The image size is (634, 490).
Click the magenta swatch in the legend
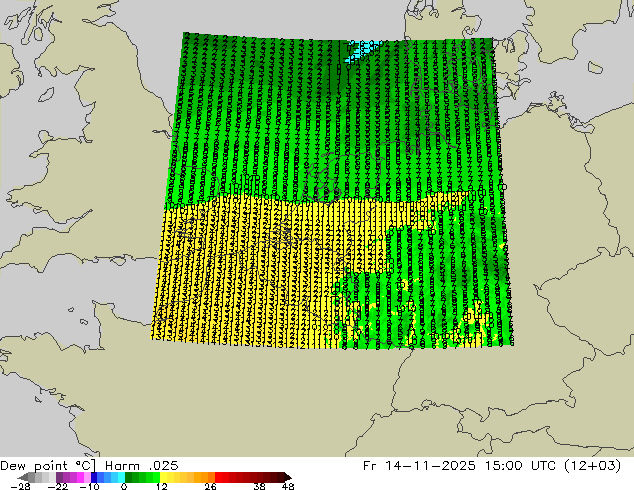click(80, 477)
